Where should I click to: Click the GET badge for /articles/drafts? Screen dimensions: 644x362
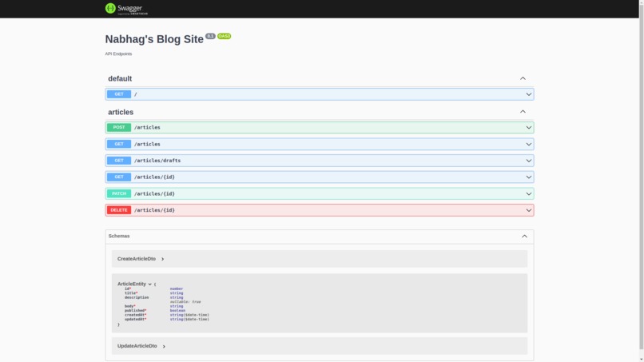(x=119, y=161)
